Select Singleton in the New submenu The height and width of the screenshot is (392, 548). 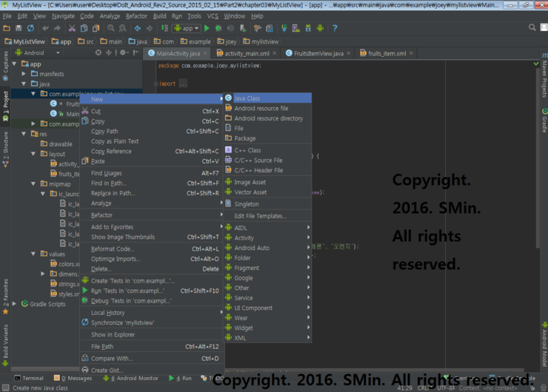[x=267, y=204]
